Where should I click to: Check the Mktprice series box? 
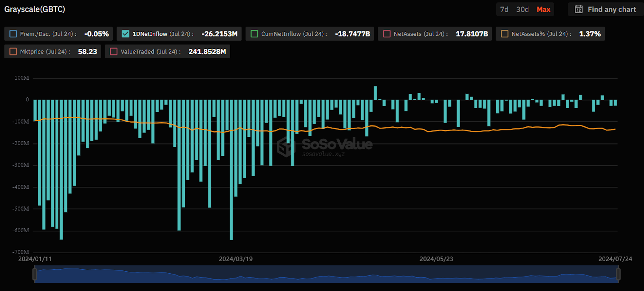pos(13,52)
